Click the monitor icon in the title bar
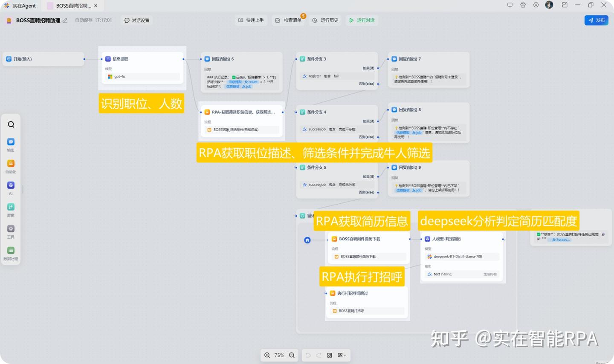This screenshot has height=364, width=614. pyautogui.click(x=510, y=5)
